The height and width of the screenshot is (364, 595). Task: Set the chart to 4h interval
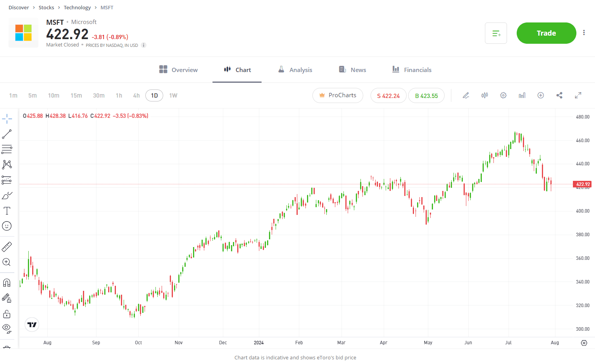[x=136, y=95]
